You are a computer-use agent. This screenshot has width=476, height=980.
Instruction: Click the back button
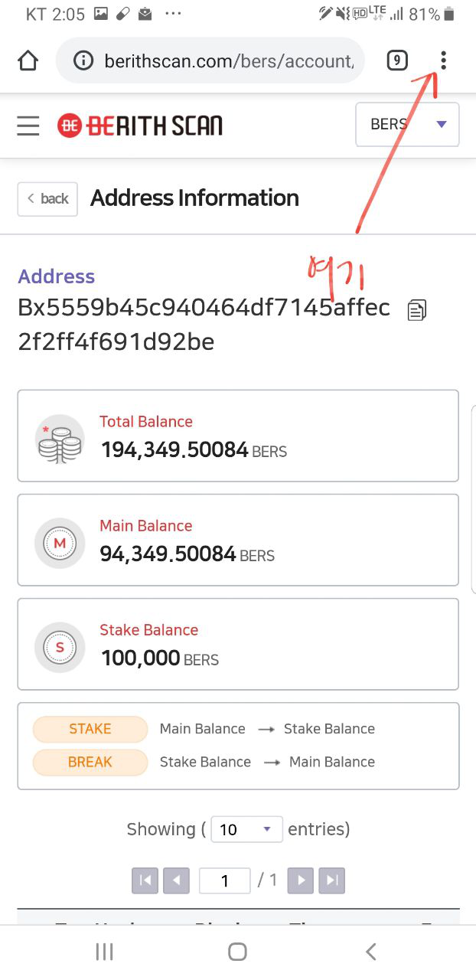coord(47,198)
